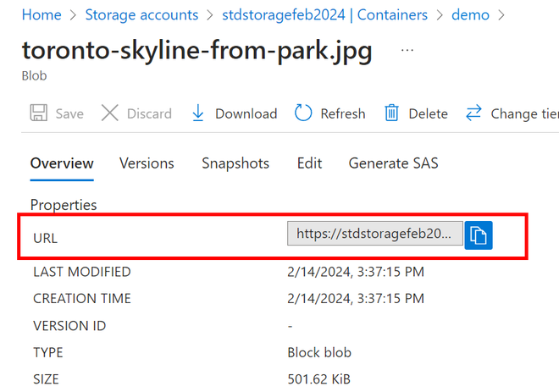The width and height of the screenshot is (559, 392).
Task: Go to the Generate SAS tab
Action: pyautogui.click(x=393, y=163)
